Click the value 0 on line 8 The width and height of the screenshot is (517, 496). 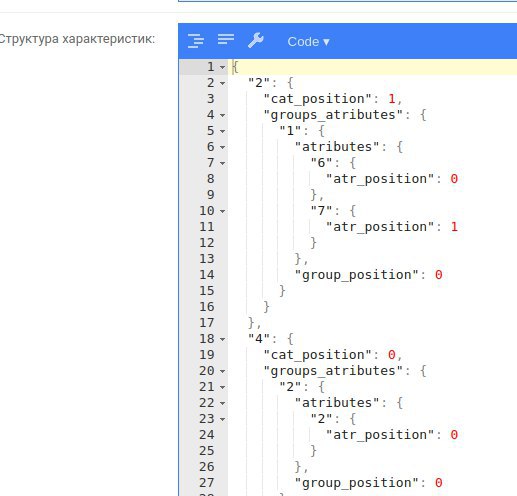click(x=454, y=179)
